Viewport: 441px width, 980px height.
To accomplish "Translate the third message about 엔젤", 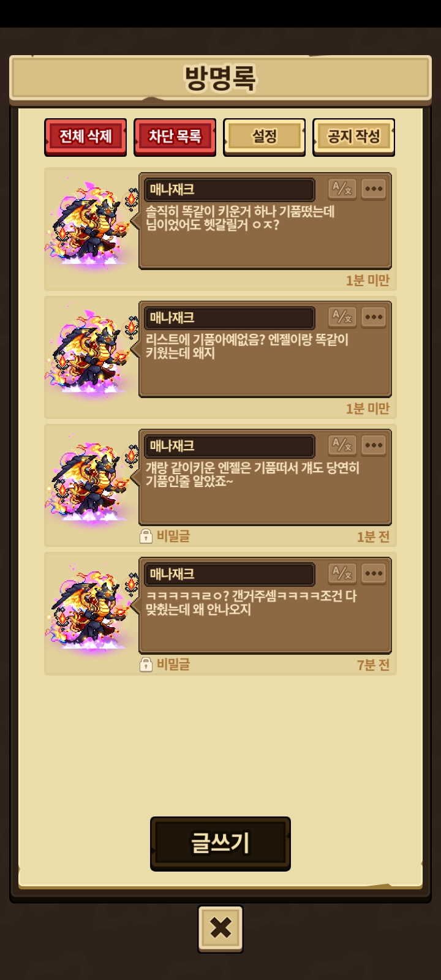I will pos(342,445).
